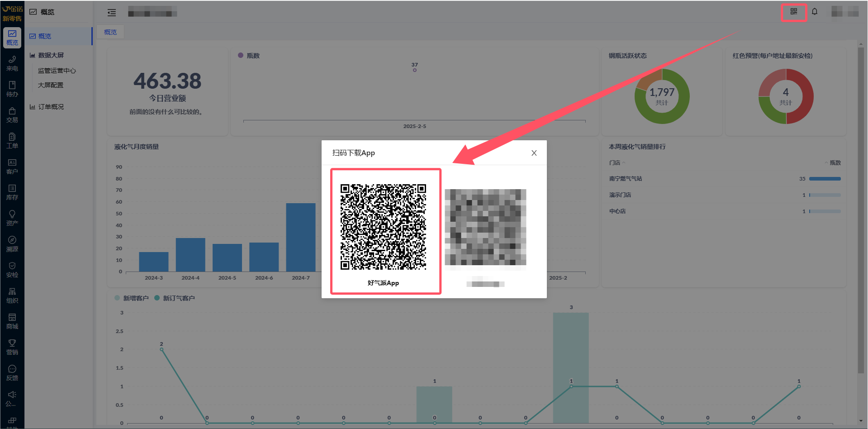Click the blurred user profile at top right
The image size is (868, 429).
coord(844,12)
